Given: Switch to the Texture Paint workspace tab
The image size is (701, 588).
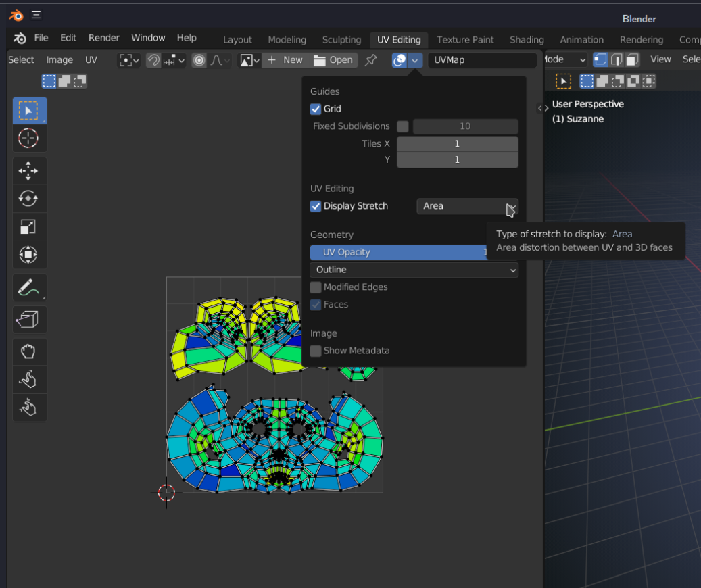Looking at the screenshot, I should point(465,40).
